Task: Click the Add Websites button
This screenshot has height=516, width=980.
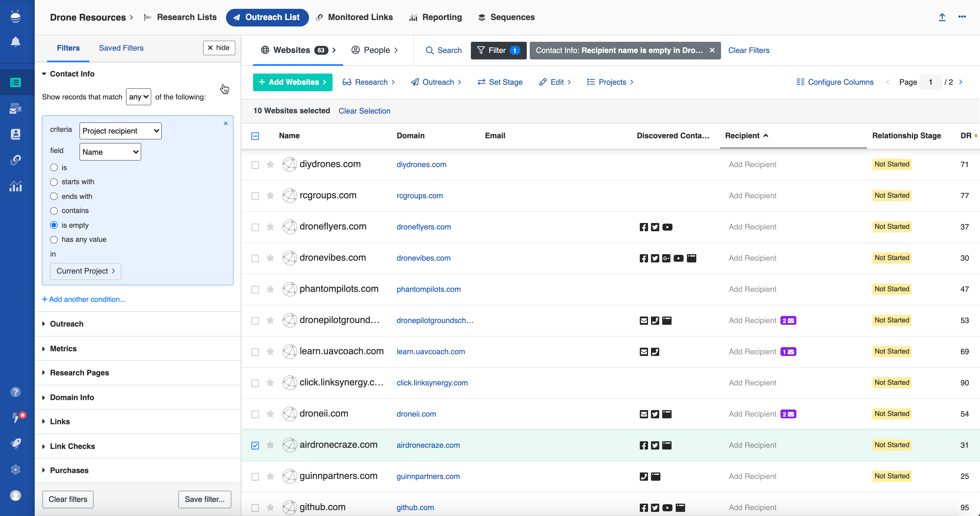Action: [x=292, y=82]
